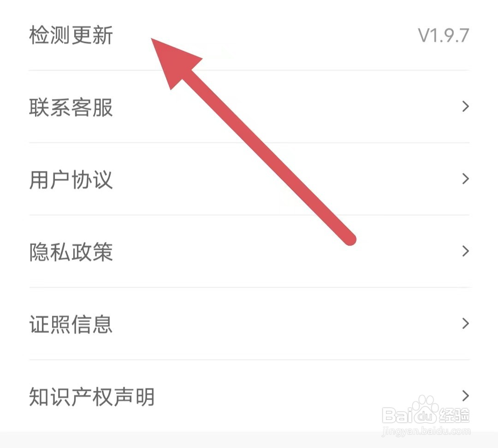The image size is (498, 448).
Task: Open 知识产权声明 by its label
Action: (x=92, y=396)
